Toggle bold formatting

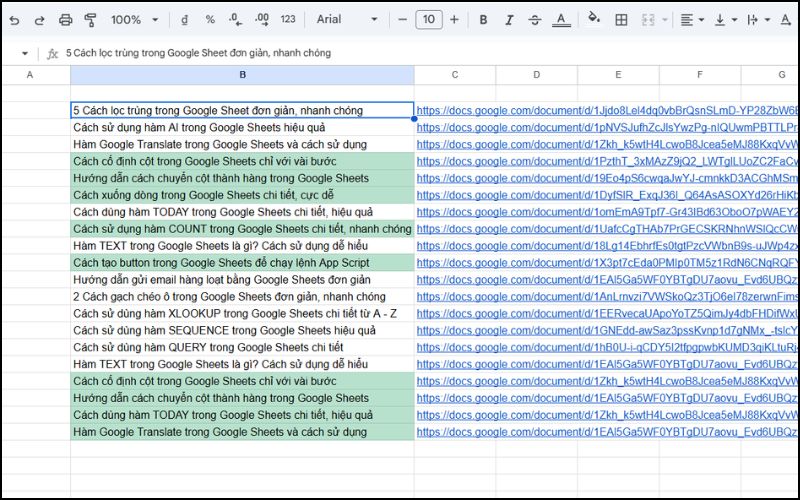tap(483, 20)
